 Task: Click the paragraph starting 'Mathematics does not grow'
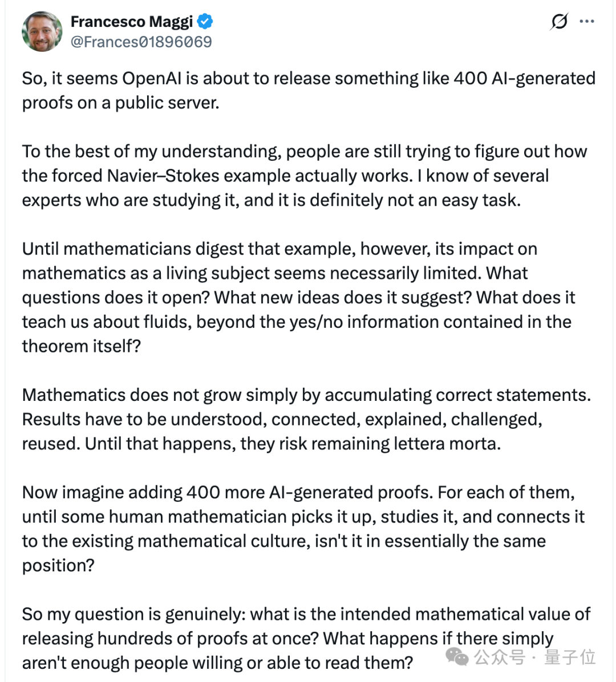[306, 419]
